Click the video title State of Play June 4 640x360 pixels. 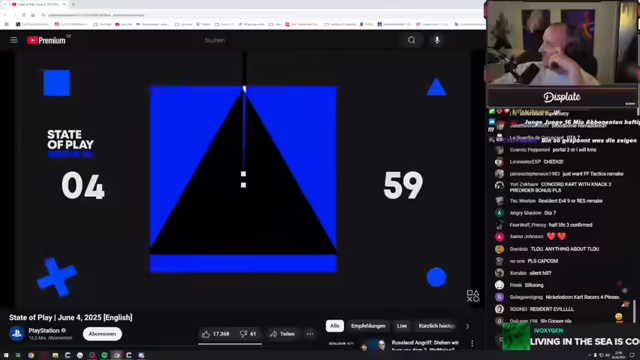[x=71, y=318]
